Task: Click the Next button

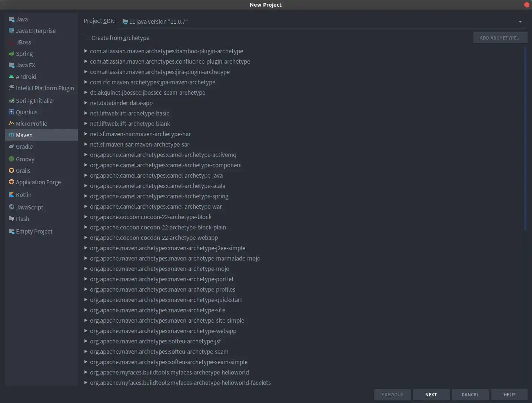Action: coord(431,394)
